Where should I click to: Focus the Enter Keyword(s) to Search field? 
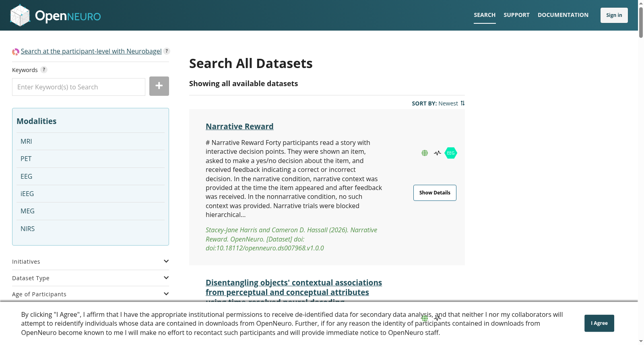tap(78, 87)
